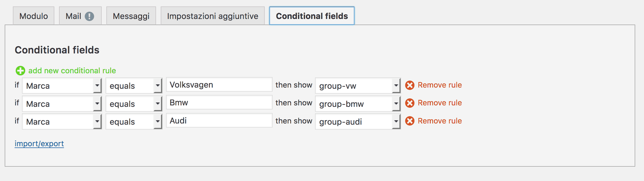
Task: Expand the group-bmw dropdown
Action: pos(358,104)
